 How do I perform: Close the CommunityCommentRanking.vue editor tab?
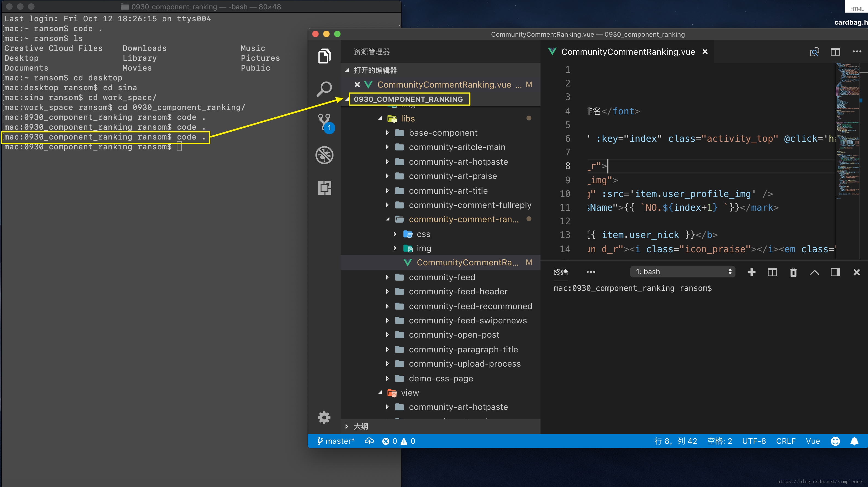pos(705,52)
